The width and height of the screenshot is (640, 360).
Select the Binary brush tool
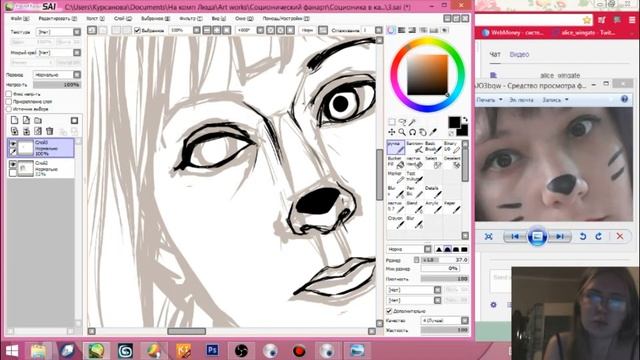451,147
